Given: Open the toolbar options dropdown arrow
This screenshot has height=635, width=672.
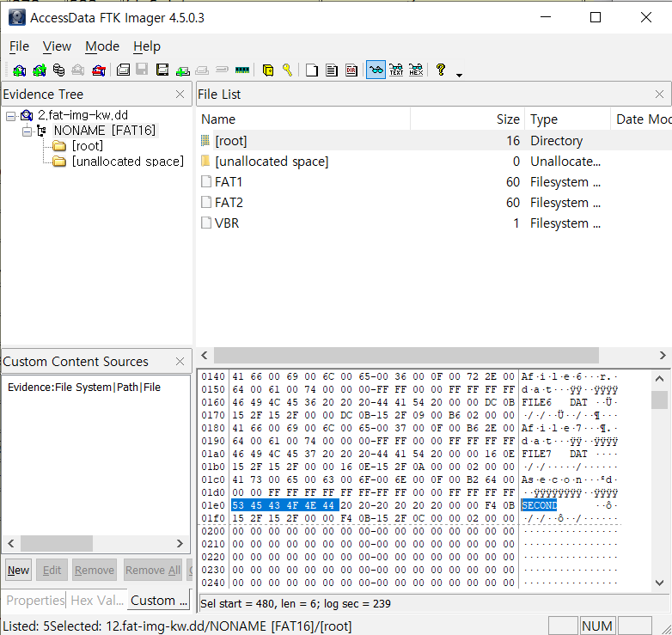Looking at the screenshot, I should [460, 75].
